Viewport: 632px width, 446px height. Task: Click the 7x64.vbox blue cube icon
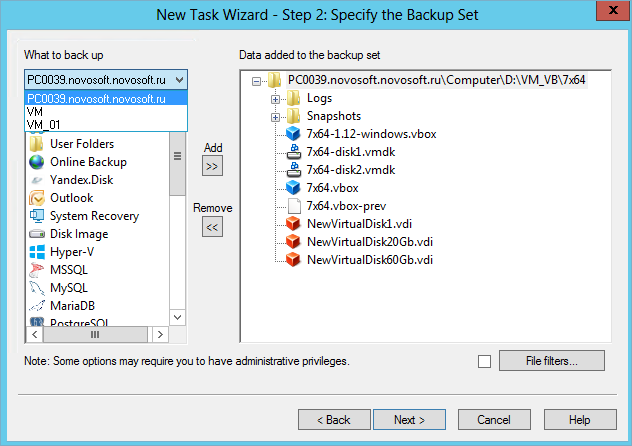tap(293, 188)
